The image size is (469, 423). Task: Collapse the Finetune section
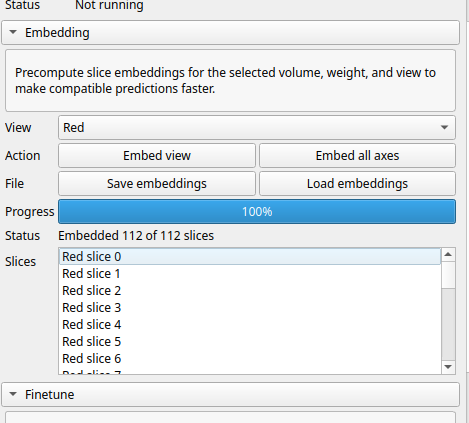pyautogui.click(x=230, y=394)
